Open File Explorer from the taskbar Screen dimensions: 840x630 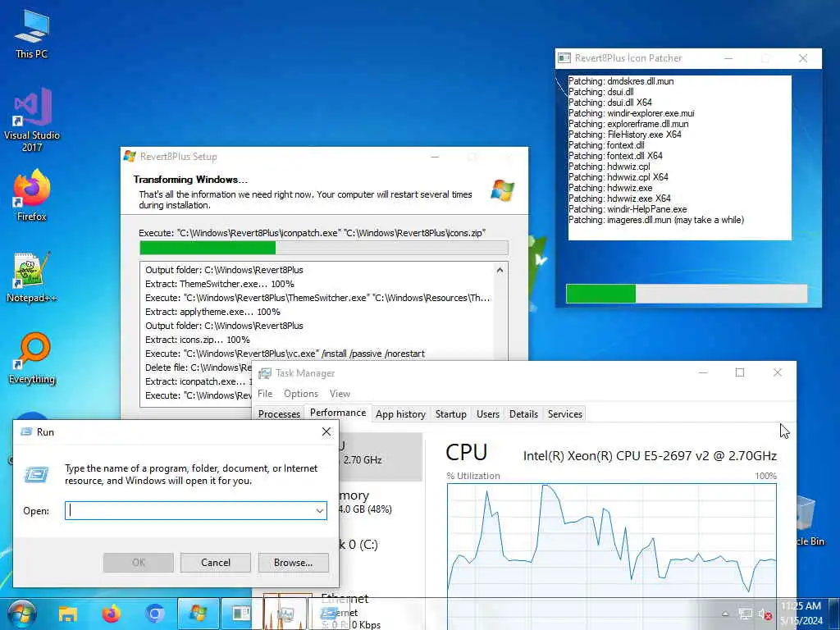(x=68, y=614)
